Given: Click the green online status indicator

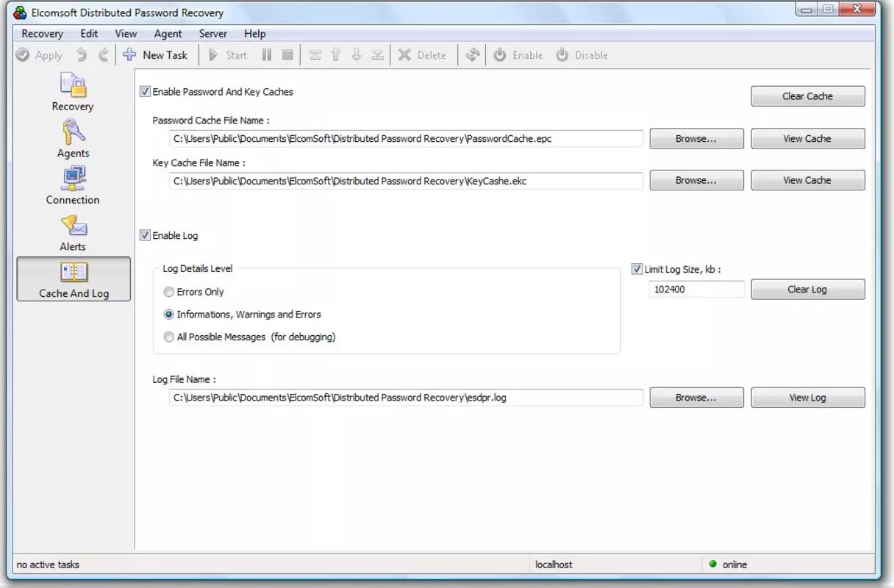Looking at the screenshot, I should [x=712, y=564].
